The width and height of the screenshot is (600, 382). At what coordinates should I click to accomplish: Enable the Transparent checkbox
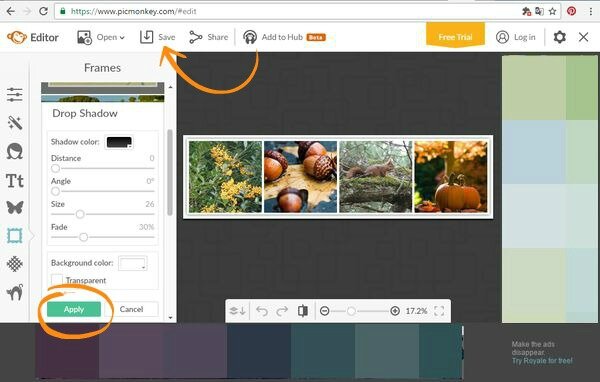(x=57, y=279)
